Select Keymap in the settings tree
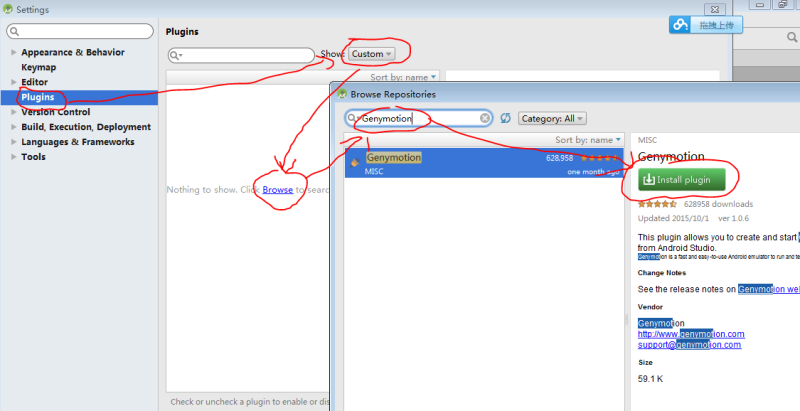800x411 pixels. (39, 67)
